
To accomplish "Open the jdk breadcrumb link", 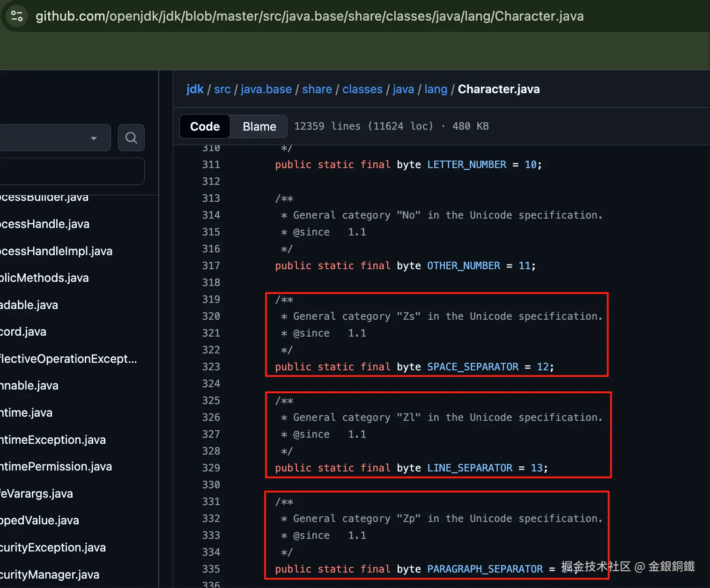I will click(195, 89).
